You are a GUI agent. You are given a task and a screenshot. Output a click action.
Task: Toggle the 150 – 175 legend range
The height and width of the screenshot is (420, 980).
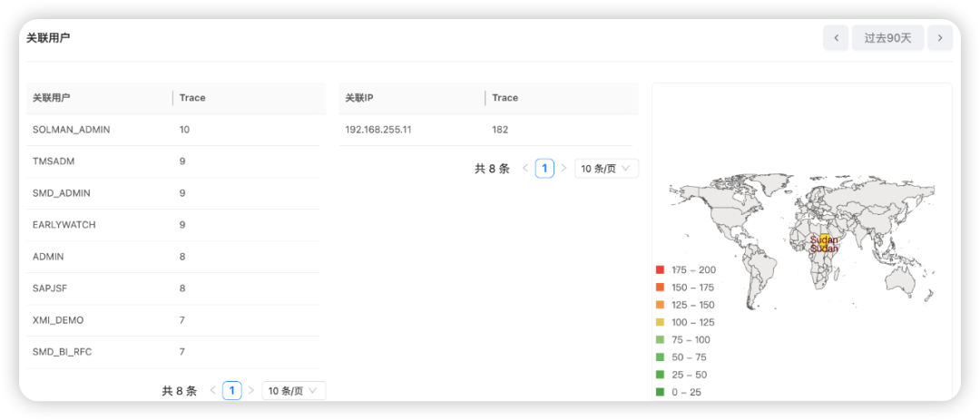692,288
